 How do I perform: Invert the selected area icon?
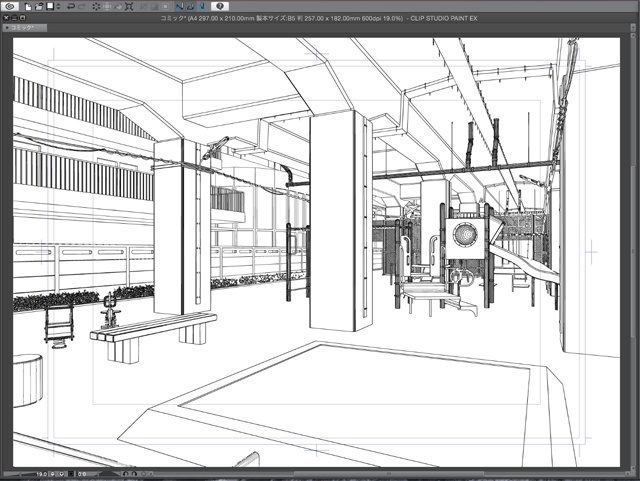(x=154, y=7)
